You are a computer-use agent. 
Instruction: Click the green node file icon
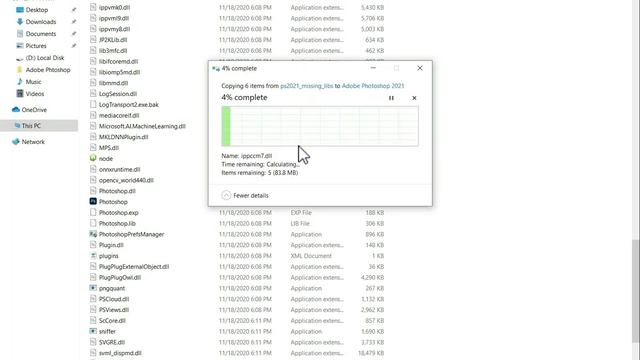(x=93, y=158)
